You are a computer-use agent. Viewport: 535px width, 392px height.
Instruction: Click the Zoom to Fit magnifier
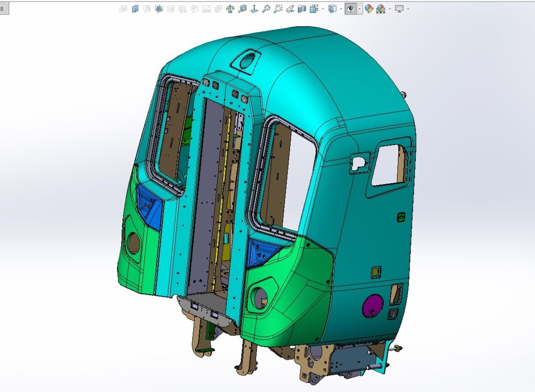(266, 9)
